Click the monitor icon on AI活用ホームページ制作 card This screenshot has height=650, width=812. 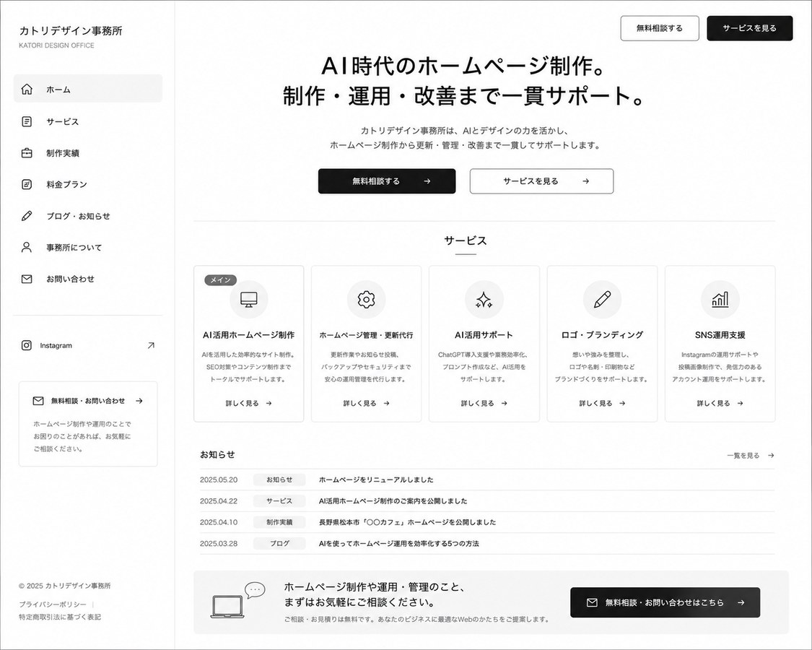pyautogui.click(x=248, y=299)
